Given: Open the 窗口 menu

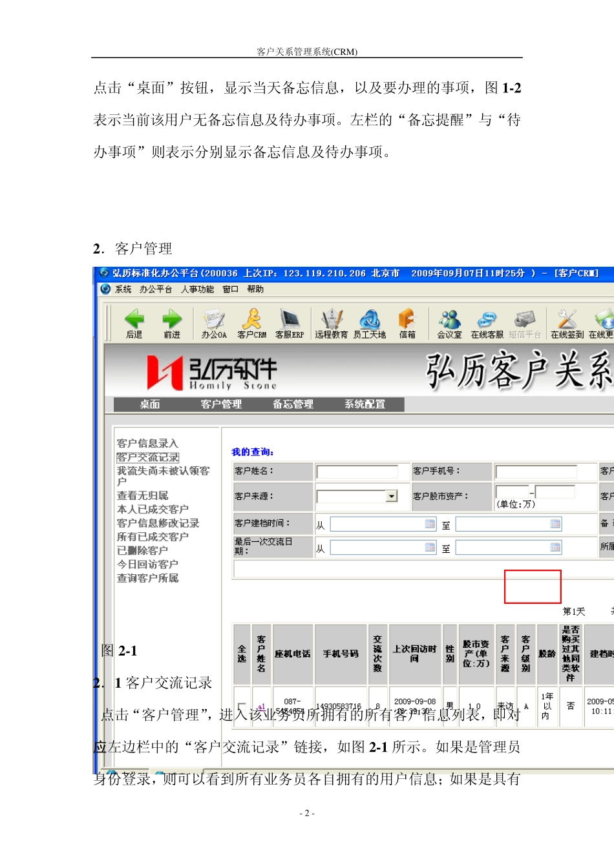Looking at the screenshot, I should [x=231, y=289].
